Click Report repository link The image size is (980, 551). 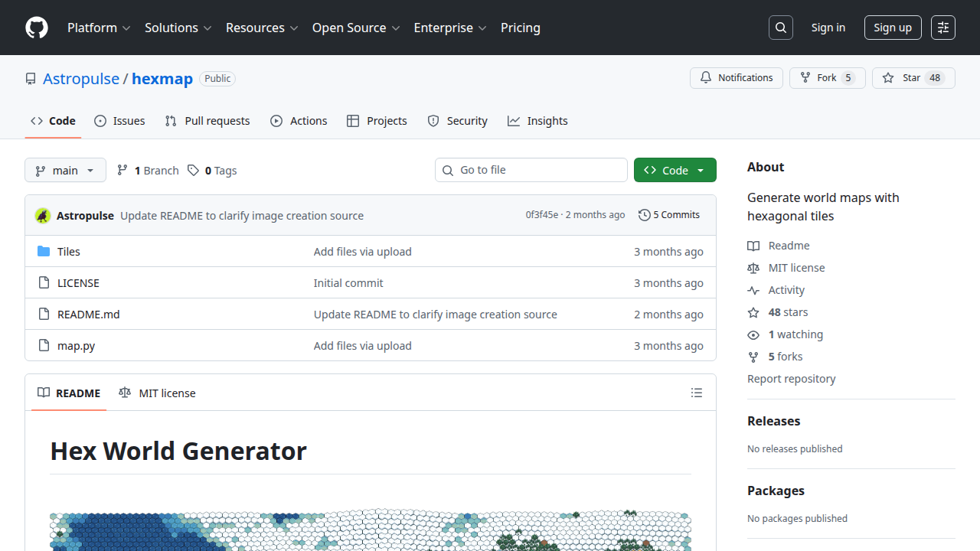791,379
